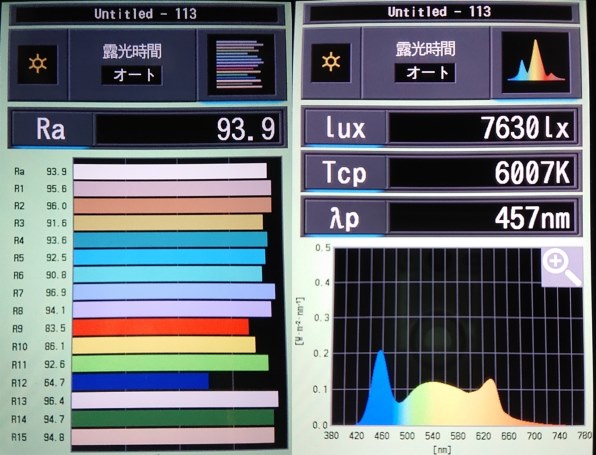Select the R6 90.8 bar
This screenshot has height=455, width=596.
[x=168, y=274]
